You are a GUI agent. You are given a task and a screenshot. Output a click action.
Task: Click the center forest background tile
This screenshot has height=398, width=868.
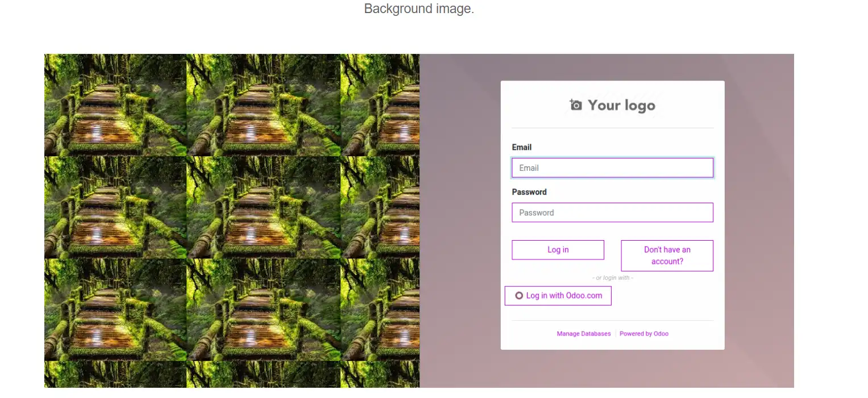point(261,206)
